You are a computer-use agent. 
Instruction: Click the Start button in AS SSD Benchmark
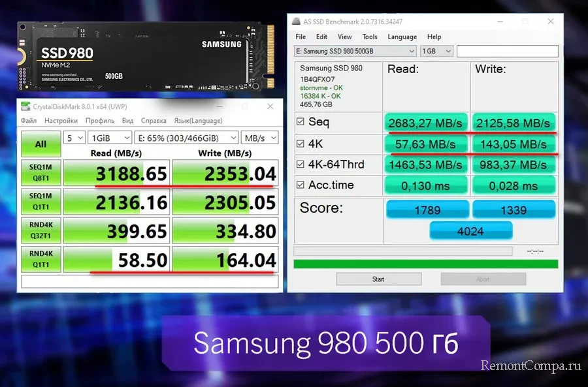click(379, 279)
